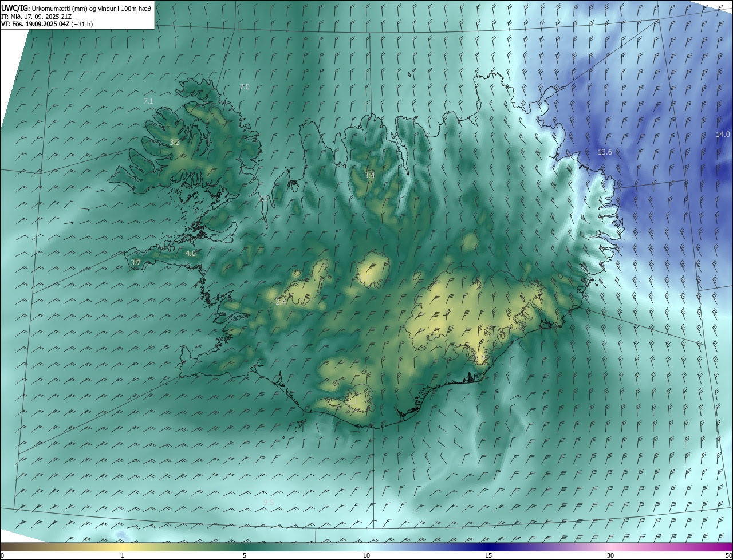Image resolution: width=733 pixels, height=560 pixels.
Task: Click the title 'Úrkomumætti (mm) og vindur í 100m hæð'
Action: (91, 8)
